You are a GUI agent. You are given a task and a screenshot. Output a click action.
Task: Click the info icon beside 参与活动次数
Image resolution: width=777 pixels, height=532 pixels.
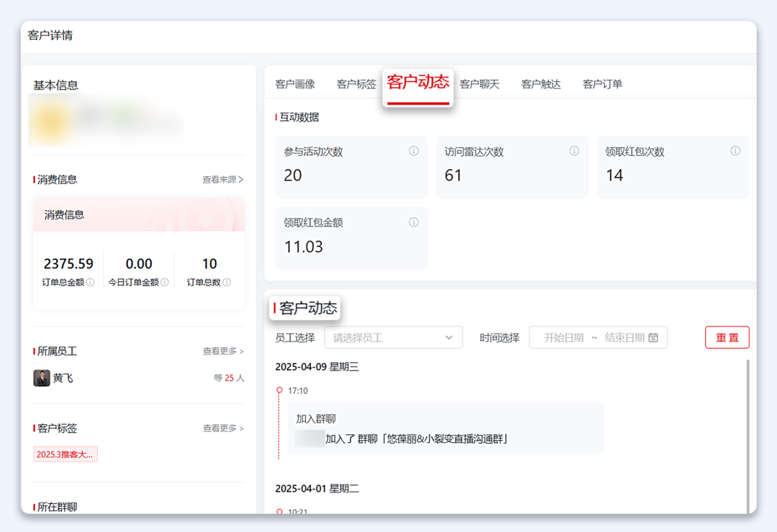point(413,151)
